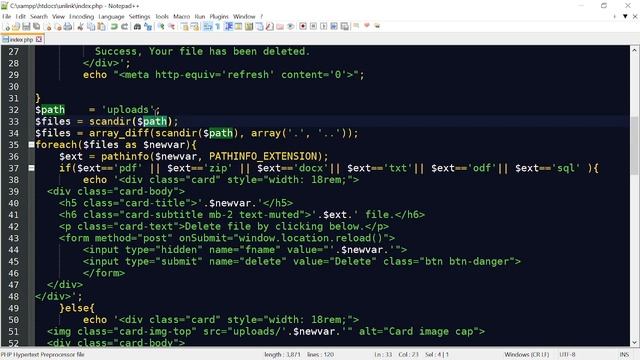
Task: Click the scrollbar down arrow
Action: tap(634, 342)
